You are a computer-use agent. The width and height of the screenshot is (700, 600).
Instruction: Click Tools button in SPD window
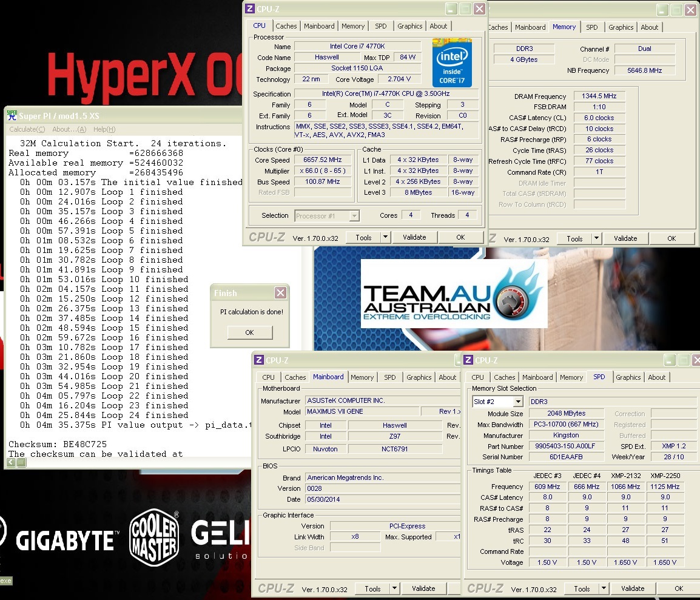click(582, 588)
